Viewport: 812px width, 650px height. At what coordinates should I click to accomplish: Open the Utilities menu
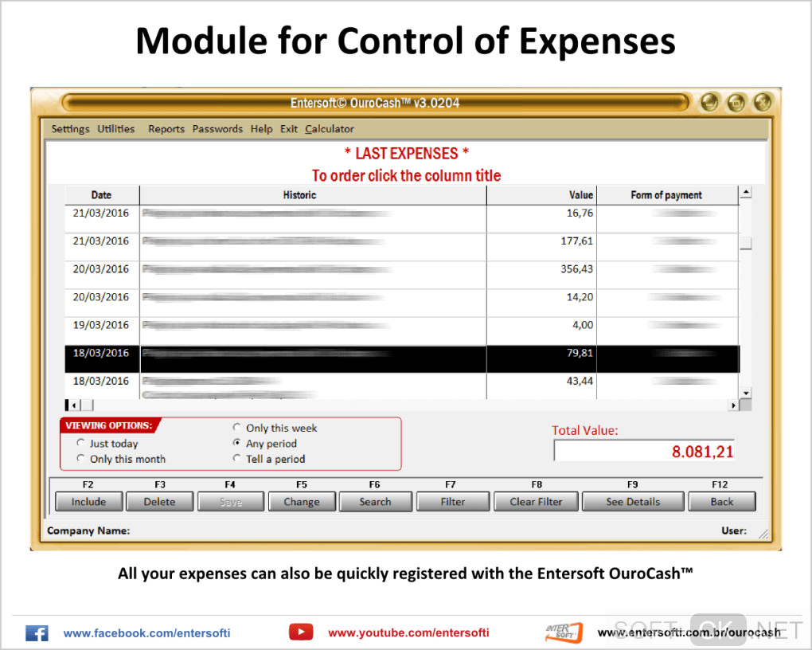click(116, 128)
